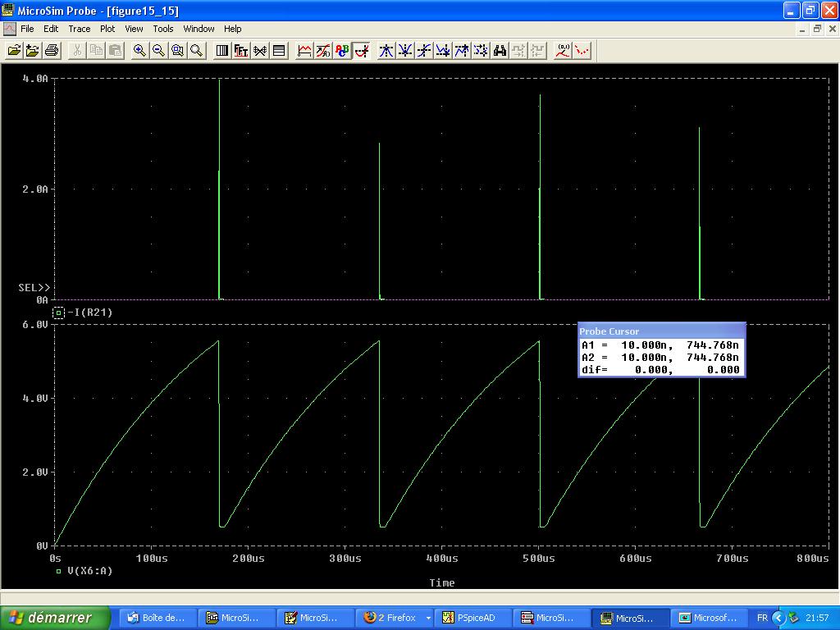Screen dimensions: 840x630
Task: Click the démarrer Start button
Action: click(56, 618)
